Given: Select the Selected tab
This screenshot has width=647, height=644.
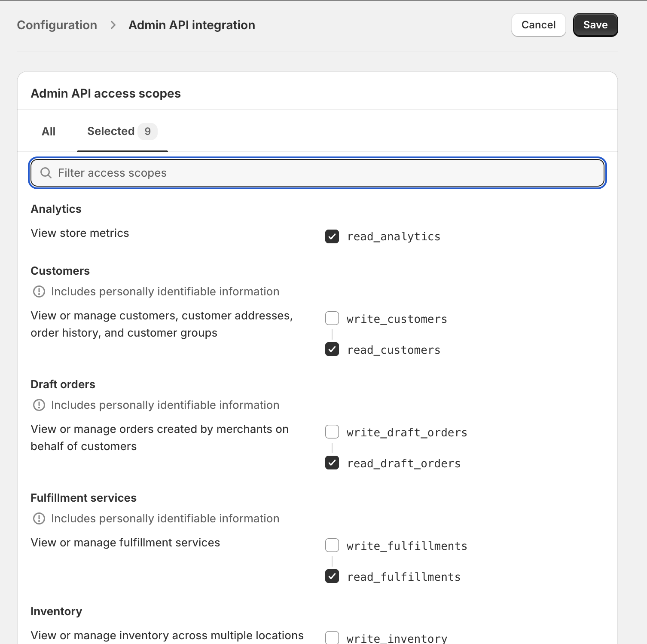Looking at the screenshot, I should (122, 132).
